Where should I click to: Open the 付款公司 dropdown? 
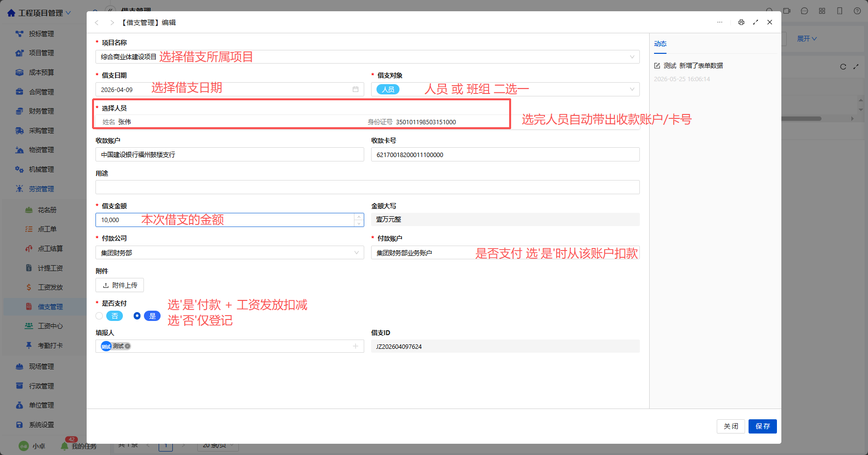click(x=230, y=252)
